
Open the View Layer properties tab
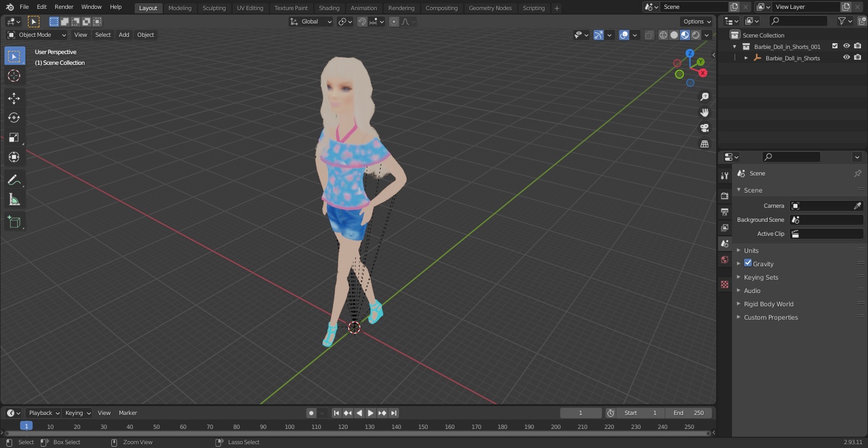724,227
